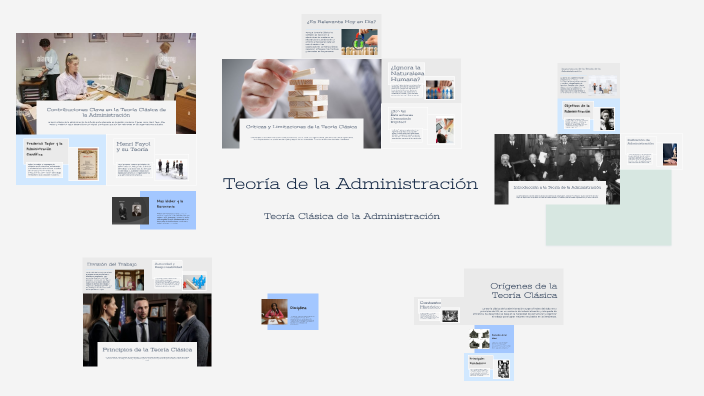Image resolution: width=704 pixels, height=396 pixels.
Task: Click the subtitle 'Teoría Clásica de la Administración'
Action: click(352, 216)
